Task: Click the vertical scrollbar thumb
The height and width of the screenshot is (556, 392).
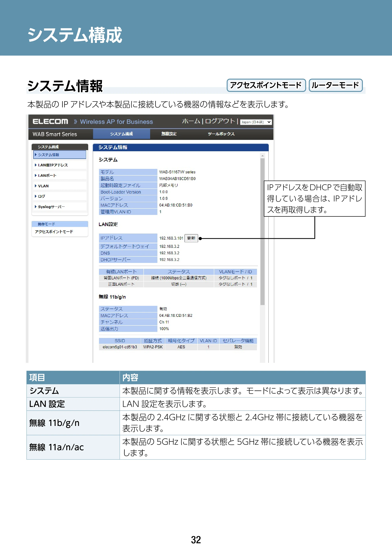Action: [x=262, y=232]
